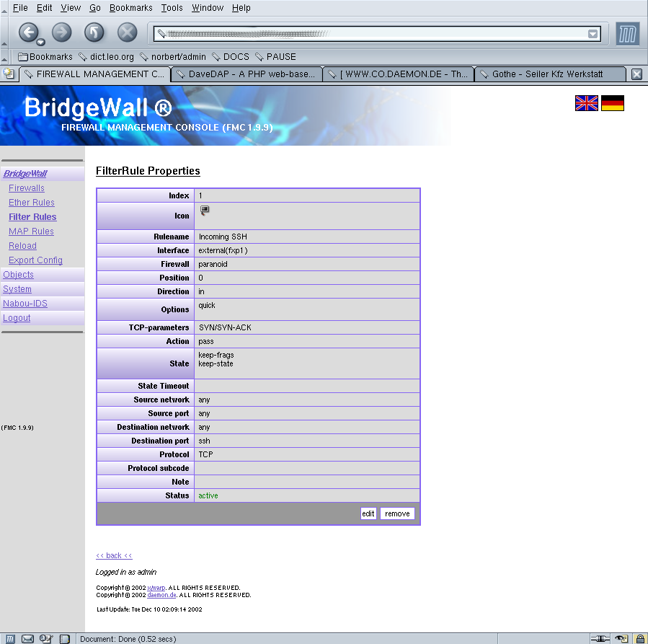Open the DOCS bookmark

pyautogui.click(x=231, y=57)
